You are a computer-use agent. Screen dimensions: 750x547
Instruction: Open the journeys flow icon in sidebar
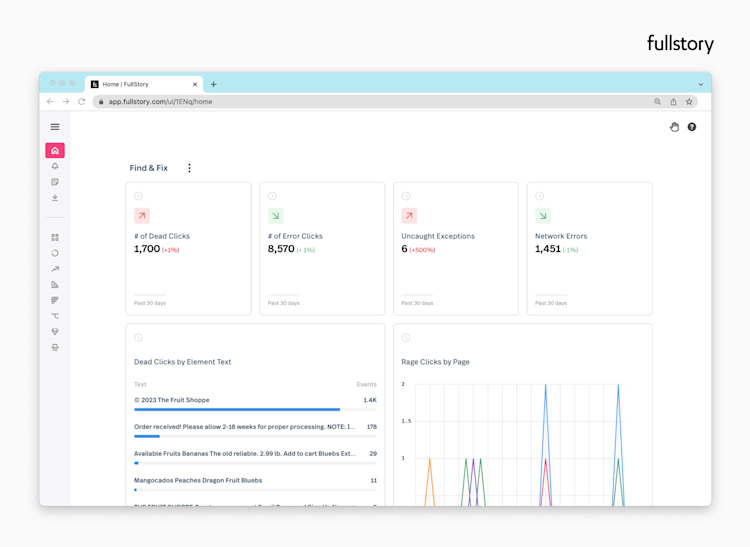tap(55, 316)
